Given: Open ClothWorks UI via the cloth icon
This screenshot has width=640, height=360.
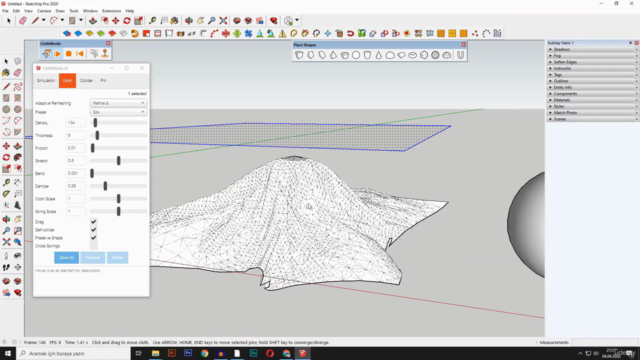Looking at the screenshot, I should click(46, 54).
